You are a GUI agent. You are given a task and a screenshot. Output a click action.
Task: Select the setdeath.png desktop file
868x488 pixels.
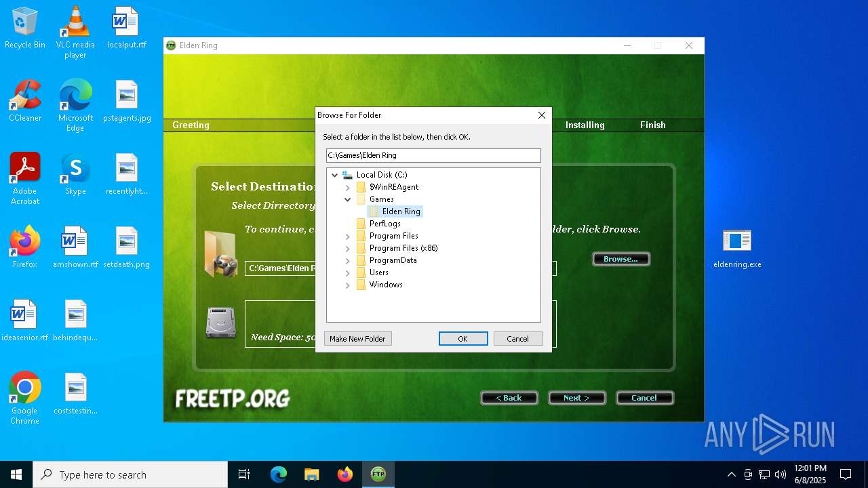[x=127, y=247]
